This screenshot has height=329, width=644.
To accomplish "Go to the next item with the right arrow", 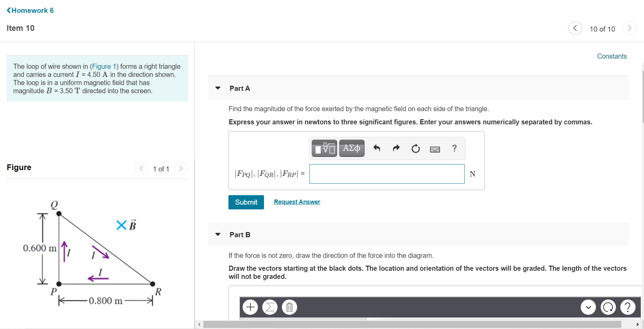I will pos(629,28).
